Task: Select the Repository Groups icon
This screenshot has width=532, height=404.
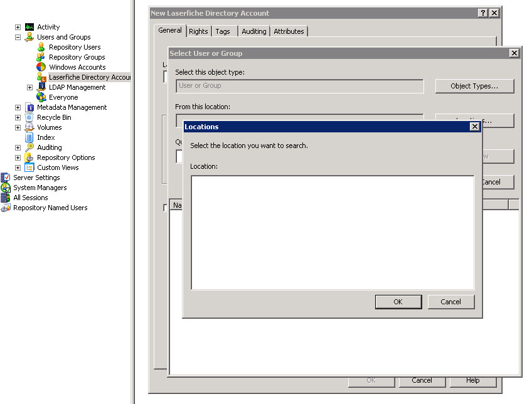Action: (x=41, y=57)
